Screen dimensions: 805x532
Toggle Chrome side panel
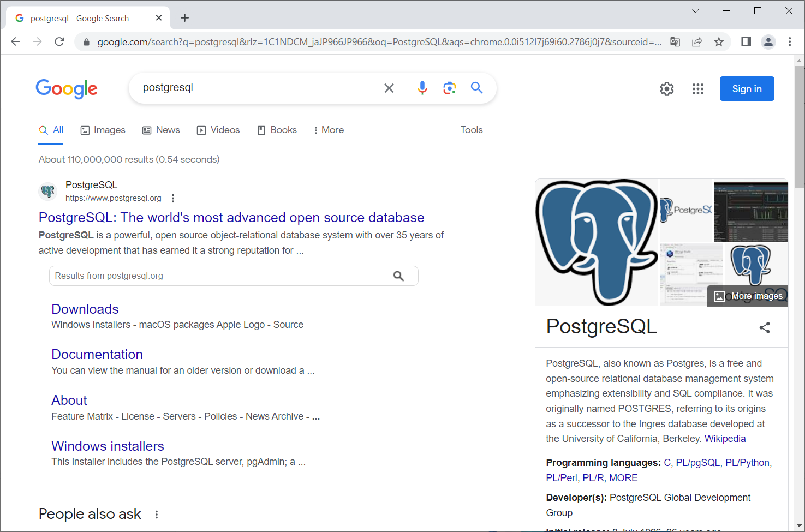point(746,42)
